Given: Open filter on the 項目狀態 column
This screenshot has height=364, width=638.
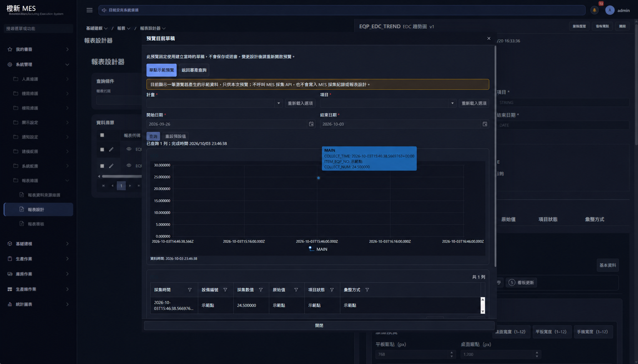Looking at the screenshot, I should [x=332, y=290].
